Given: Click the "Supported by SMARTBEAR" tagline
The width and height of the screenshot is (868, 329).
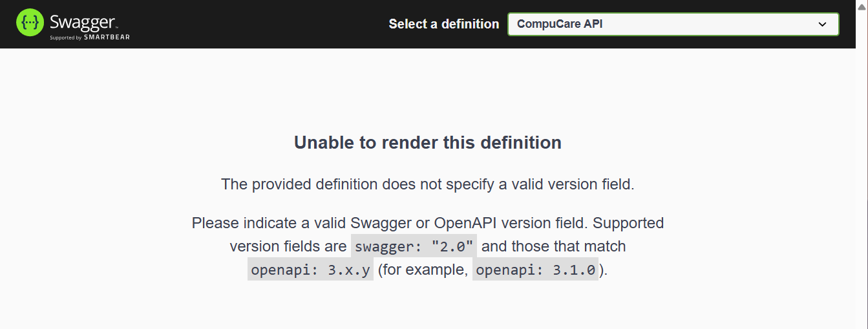Looking at the screenshot, I should [90, 37].
